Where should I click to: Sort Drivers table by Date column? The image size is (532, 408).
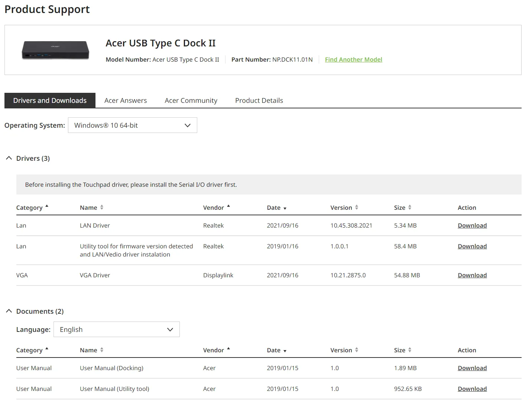[x=277, y=208]
